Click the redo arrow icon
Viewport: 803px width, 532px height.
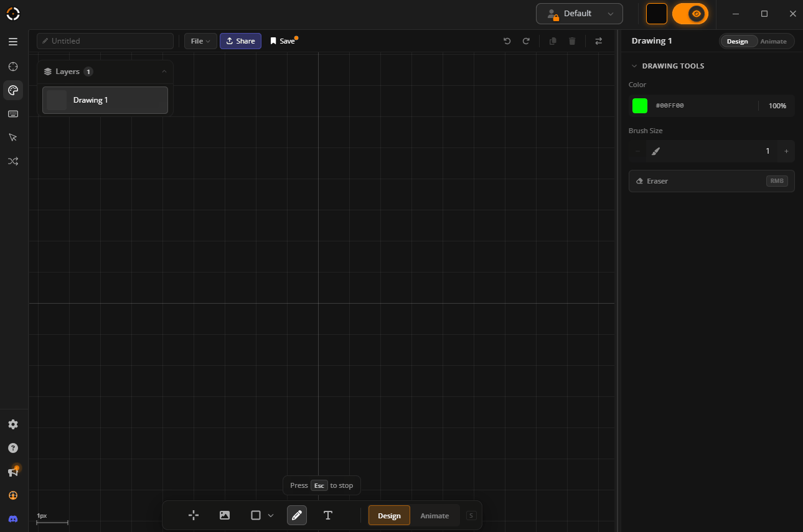pyautogui.click(x=526, y=41)
